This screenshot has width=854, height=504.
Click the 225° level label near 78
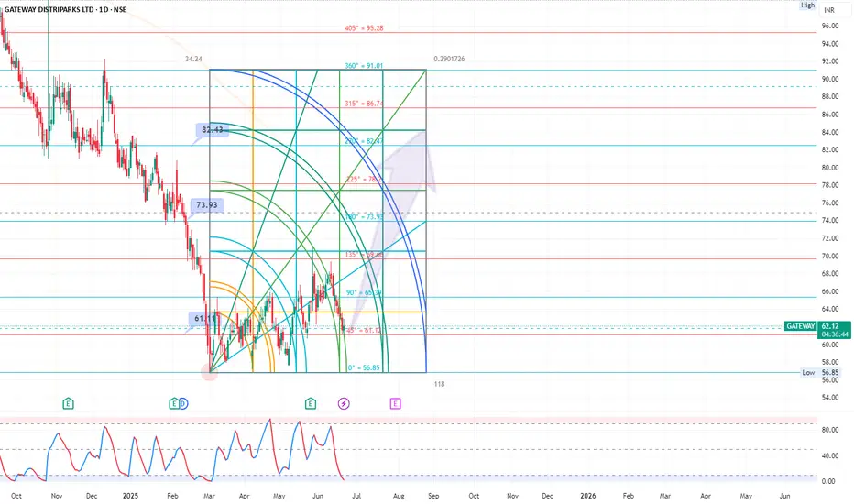coord(363,180)
